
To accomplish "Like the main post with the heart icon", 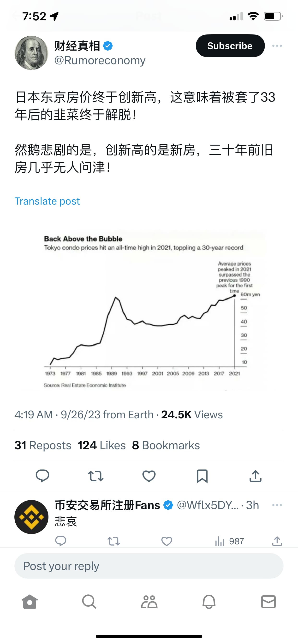I will tap(149, 476).
